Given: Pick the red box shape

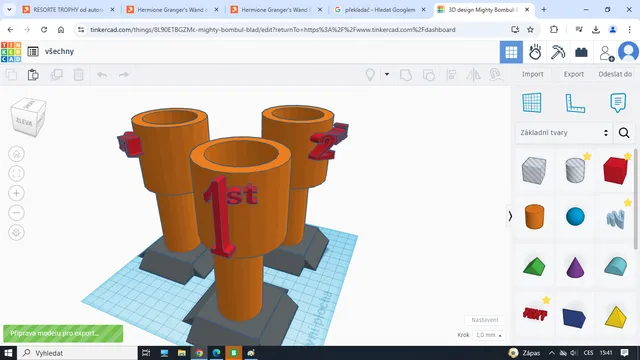Looking at the screenshot, I should point(615,170).
